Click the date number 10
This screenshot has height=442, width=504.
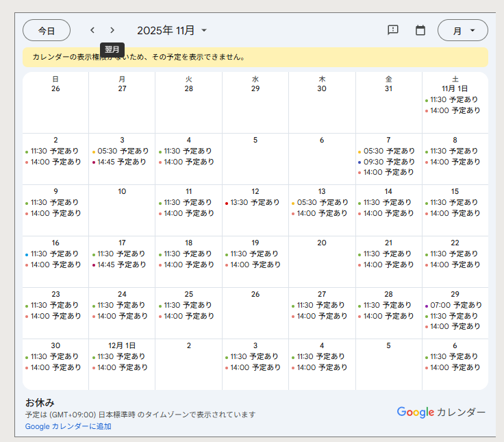tap(122, 191)
